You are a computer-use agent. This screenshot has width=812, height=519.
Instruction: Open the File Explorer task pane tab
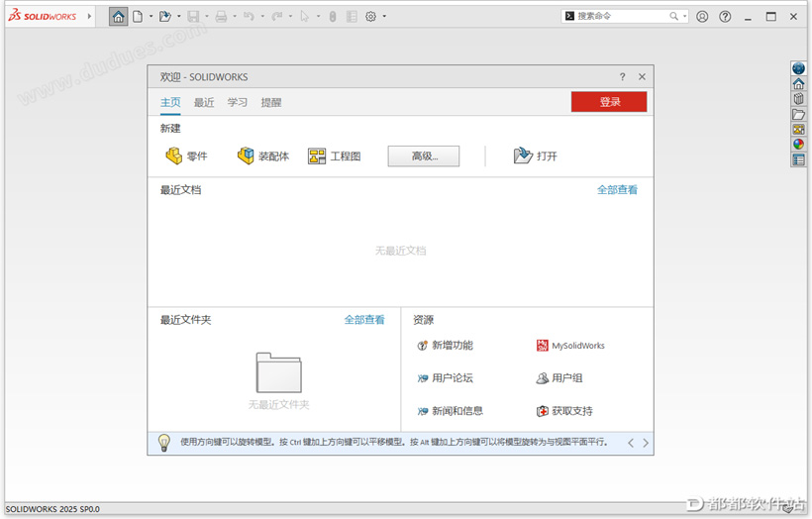click(x=798, y=115)
